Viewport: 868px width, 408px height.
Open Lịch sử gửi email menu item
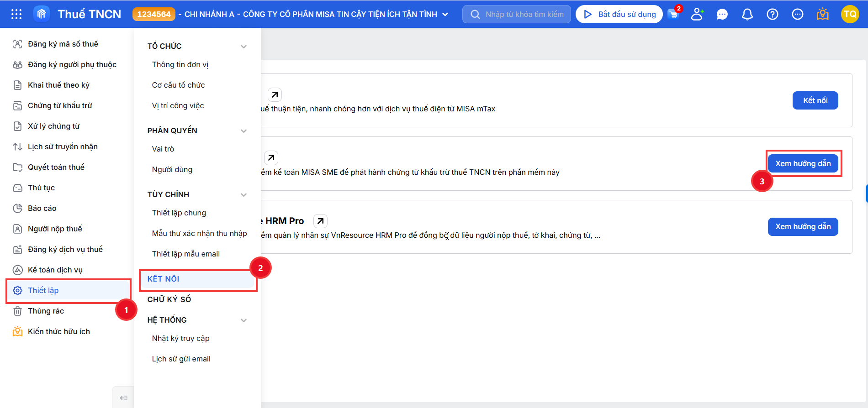pyautogui.click(x=181, y=359)
